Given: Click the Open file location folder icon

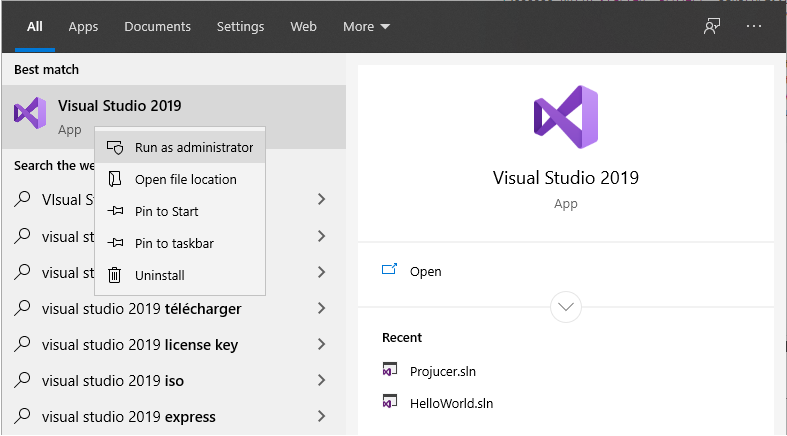Looking at the screenshot, I should (115, 180).
